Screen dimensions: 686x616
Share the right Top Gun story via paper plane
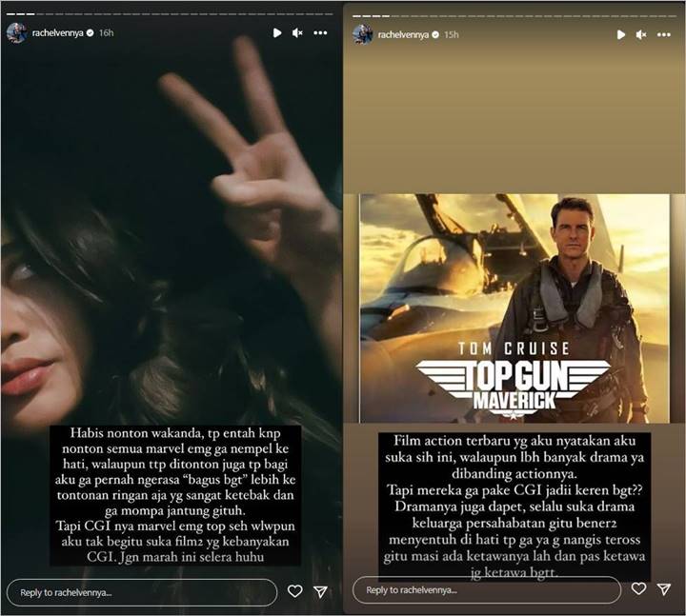pos(664,589)
